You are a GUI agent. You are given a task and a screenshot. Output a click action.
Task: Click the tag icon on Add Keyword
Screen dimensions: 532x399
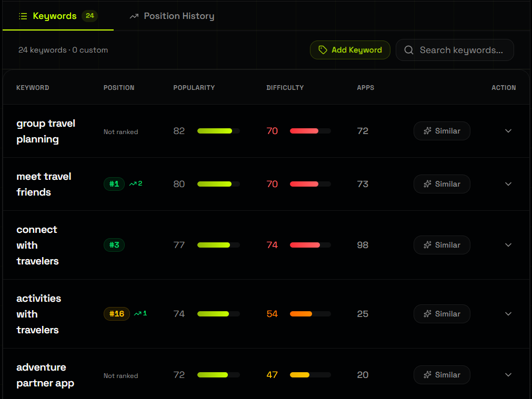pos(323,50)
